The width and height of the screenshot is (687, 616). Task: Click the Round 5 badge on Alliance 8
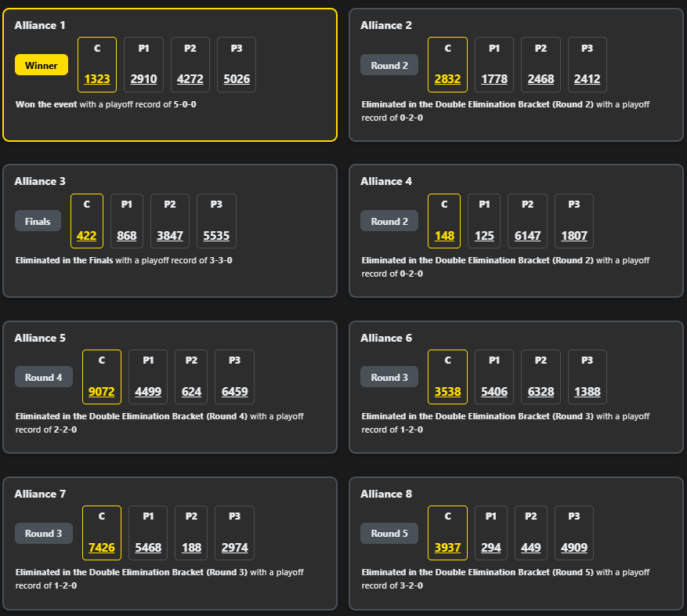point(389,533)
